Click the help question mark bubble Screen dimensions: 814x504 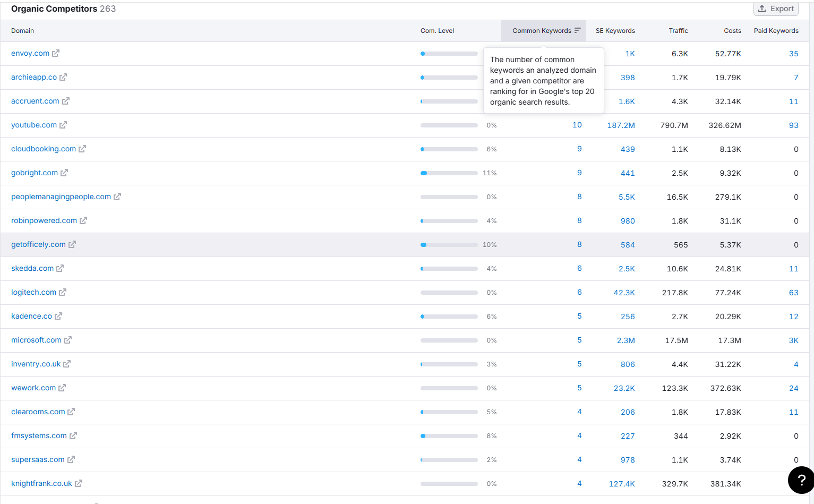coord(801,480)
